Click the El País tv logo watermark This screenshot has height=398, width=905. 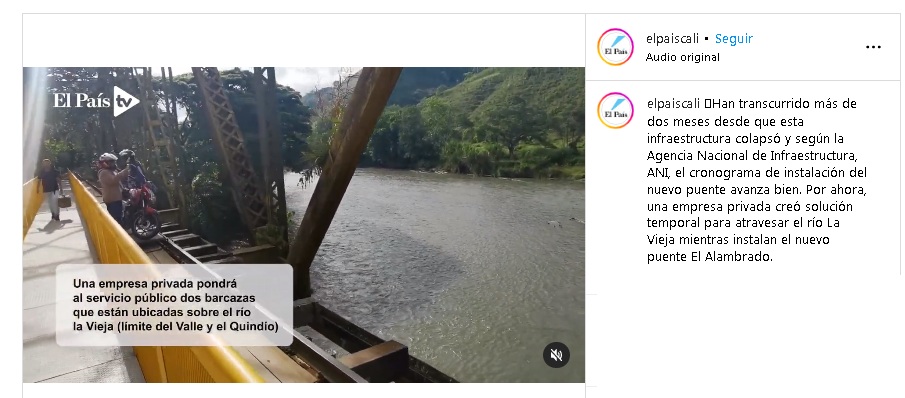click(x=96, y=101)
